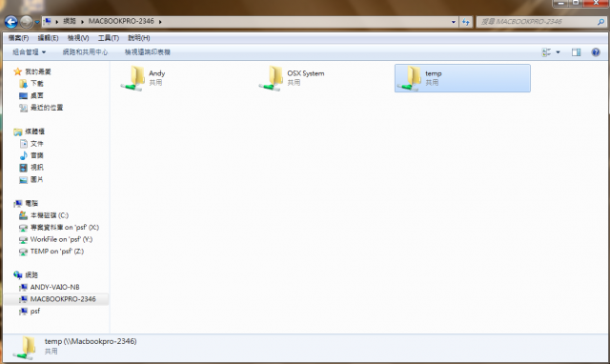Click the Back navigation arrow button
The width and height of the screenshot is (610, 364).
[10, 22]
